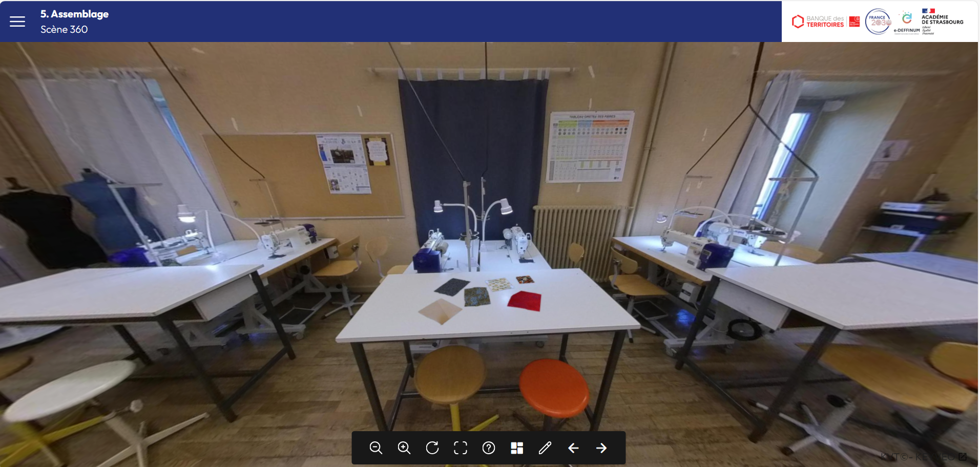Click the e-DEFFINUM logo
This screenshot has width=980, height=467.
pyautogui.click(x=906, y=23)
